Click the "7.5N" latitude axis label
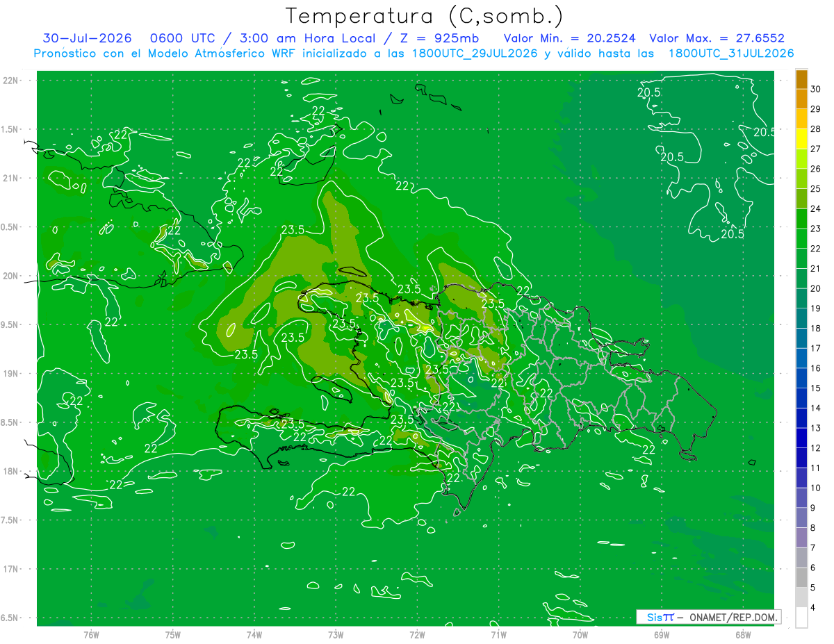 pyautogui.click(x=10, y=520)
